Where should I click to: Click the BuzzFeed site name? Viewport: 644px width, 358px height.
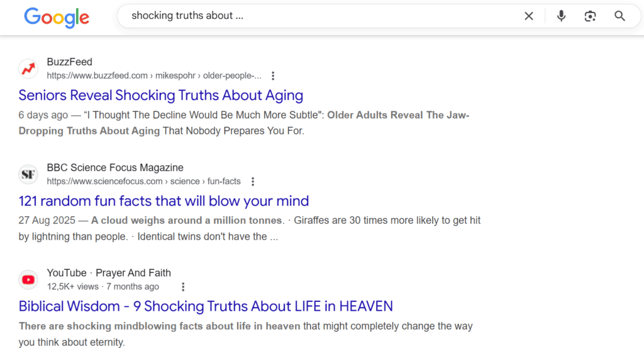click(x=69, y=62)
